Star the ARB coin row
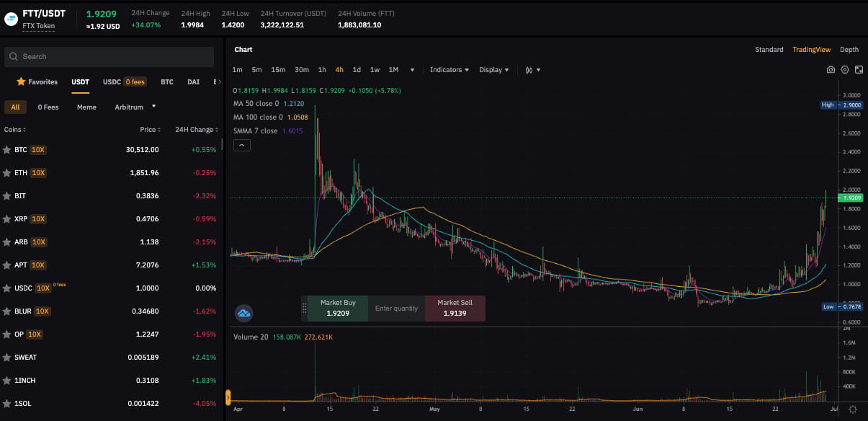 (x=7, y=242)
